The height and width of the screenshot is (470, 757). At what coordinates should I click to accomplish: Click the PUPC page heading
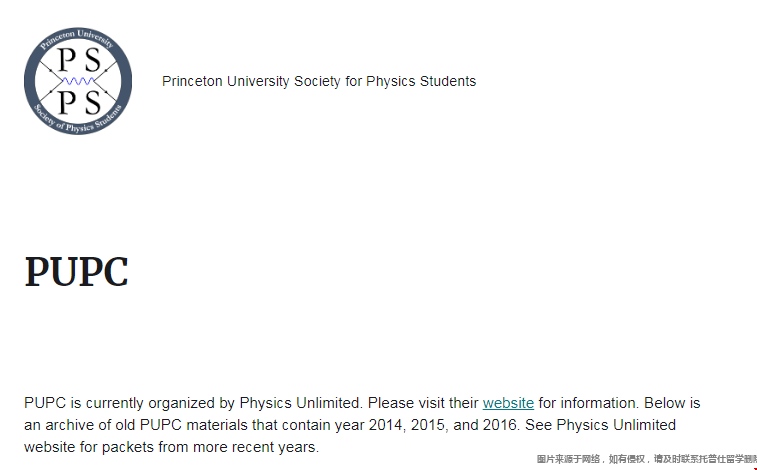tap(76, 272)
